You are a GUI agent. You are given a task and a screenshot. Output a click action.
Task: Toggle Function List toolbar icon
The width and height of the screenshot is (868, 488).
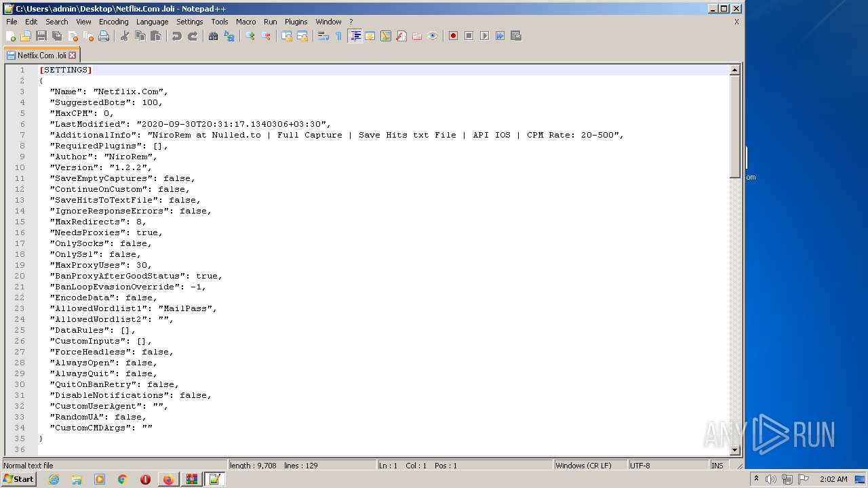[401, 36]
